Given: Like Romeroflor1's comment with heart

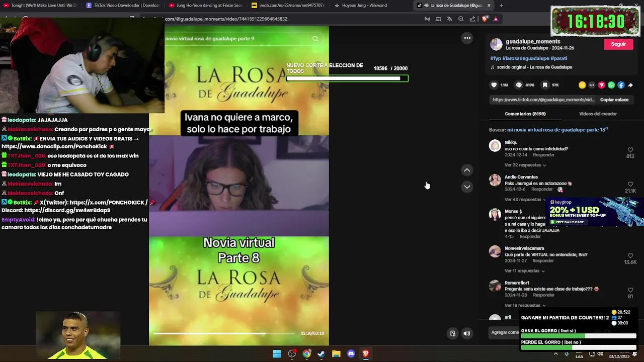Looking at the screenshot, I should (x=630, y=290).
